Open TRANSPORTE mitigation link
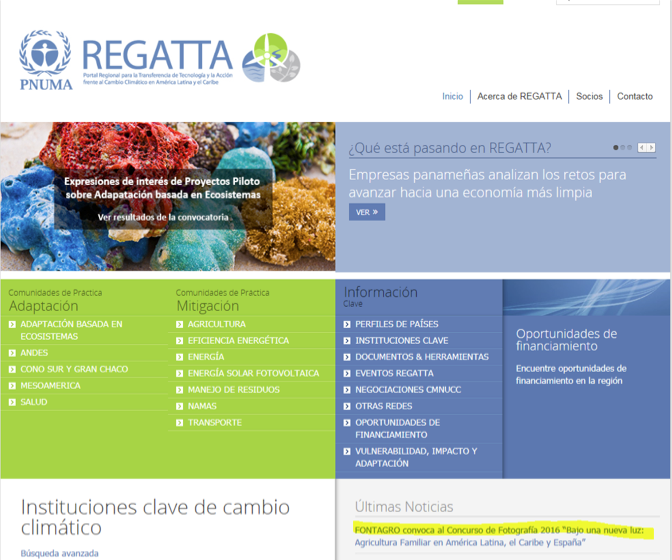The width and height of the screenshot is (672, 560). [215, 422]
